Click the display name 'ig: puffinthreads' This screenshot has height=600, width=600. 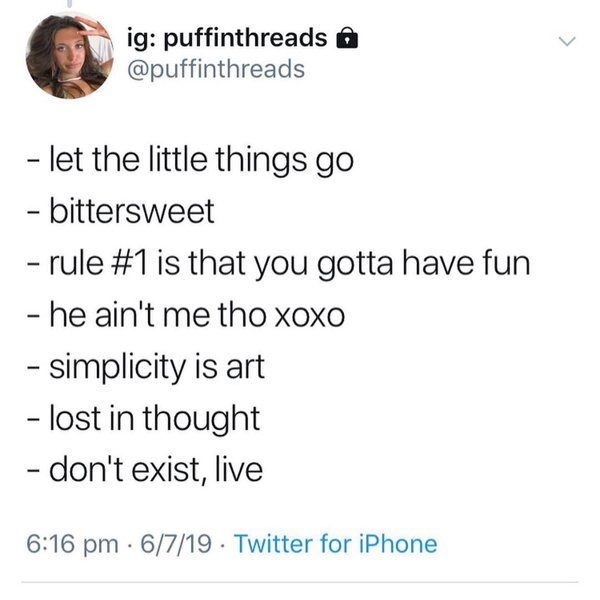(x=227, y=38)
